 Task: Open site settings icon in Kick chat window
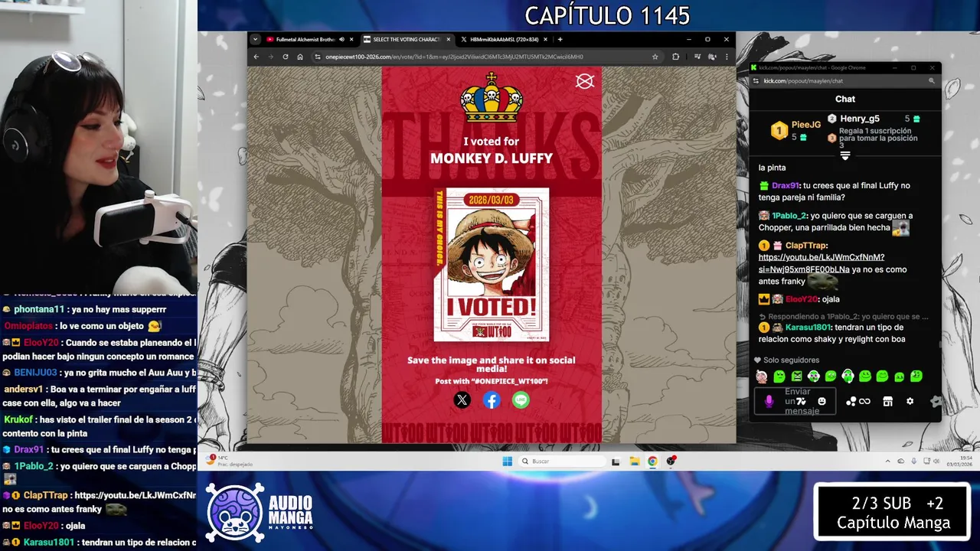click(756, 80)
